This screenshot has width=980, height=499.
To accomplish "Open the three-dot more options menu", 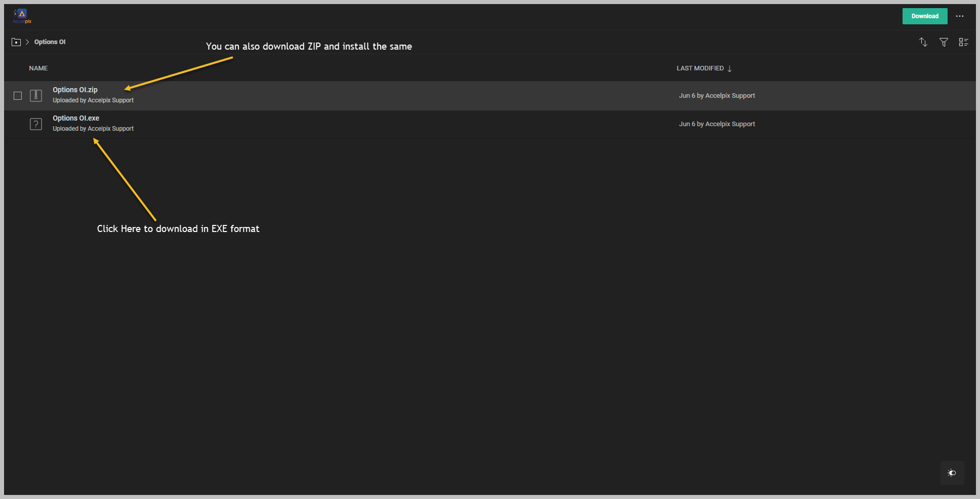I will click(960, 16).
